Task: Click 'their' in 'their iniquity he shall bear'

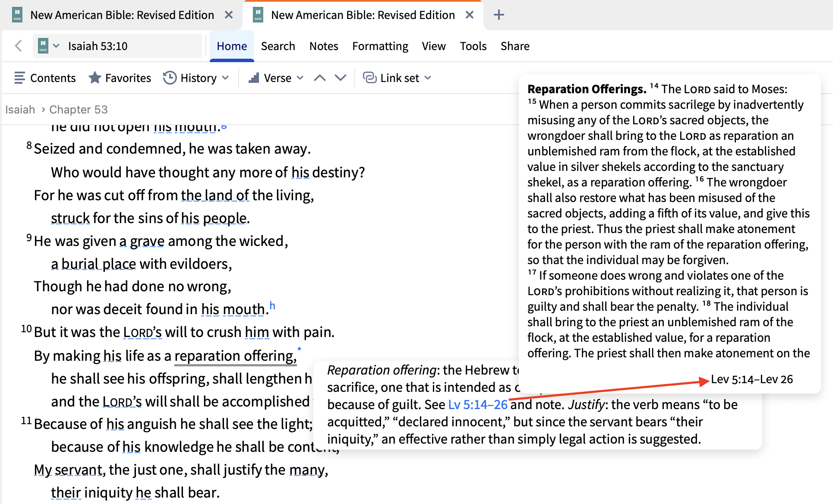Action: 66,492
